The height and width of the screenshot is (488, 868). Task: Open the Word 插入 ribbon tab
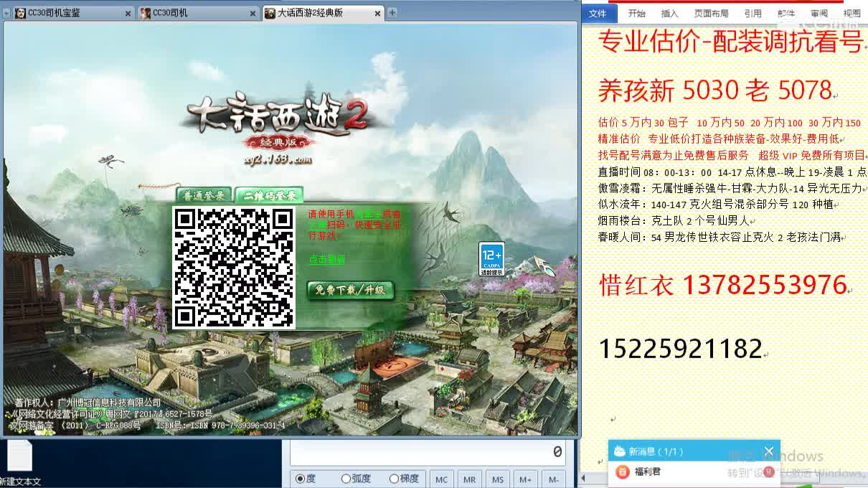click(x=669, y=13)
